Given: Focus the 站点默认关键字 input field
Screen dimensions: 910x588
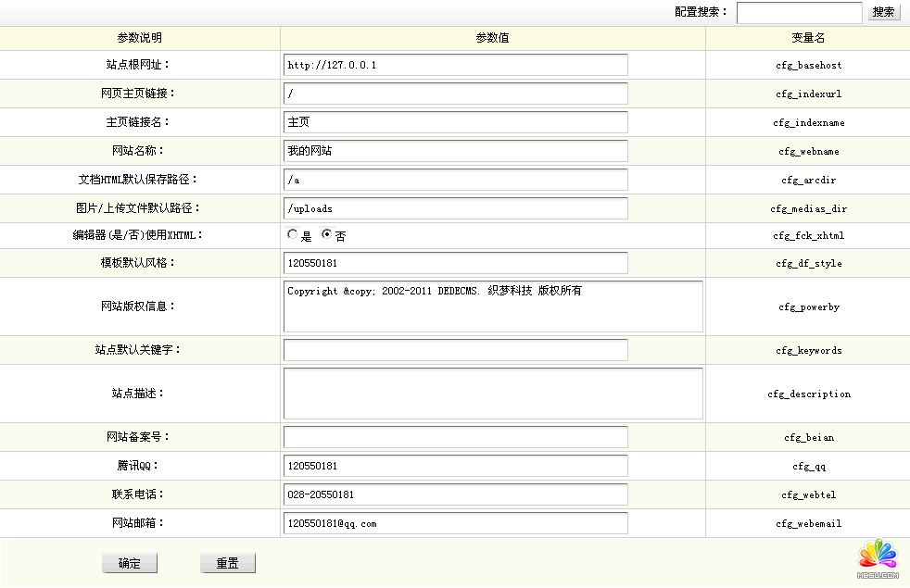Looking at the screenshot, I should [x=455, y=350].
